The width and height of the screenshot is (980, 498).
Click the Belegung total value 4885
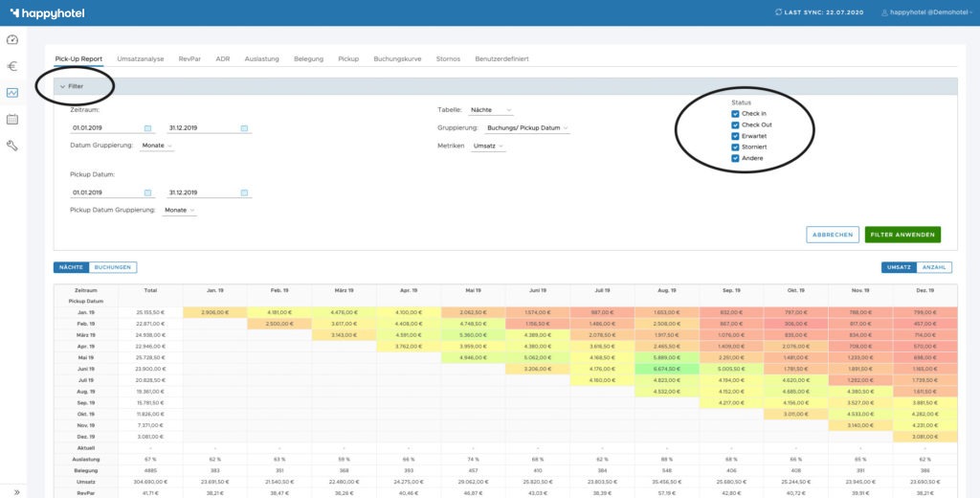(x=150, y=470)
